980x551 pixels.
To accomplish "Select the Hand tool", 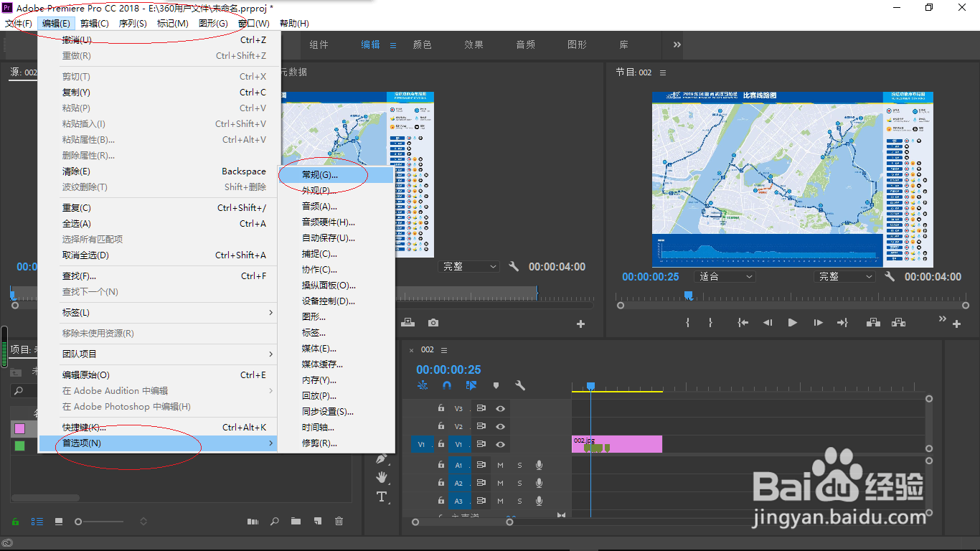I will coord(382,477).
